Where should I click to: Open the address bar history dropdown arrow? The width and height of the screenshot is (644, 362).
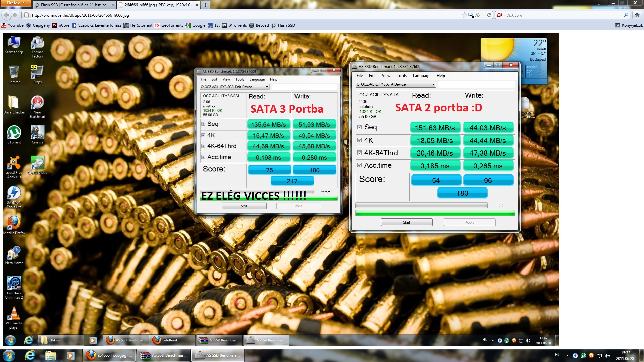[x=483, y=15]
